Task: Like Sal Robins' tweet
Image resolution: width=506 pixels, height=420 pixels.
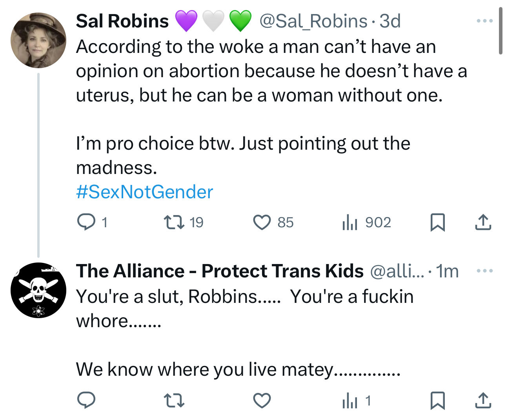Action: coord(262,222)
